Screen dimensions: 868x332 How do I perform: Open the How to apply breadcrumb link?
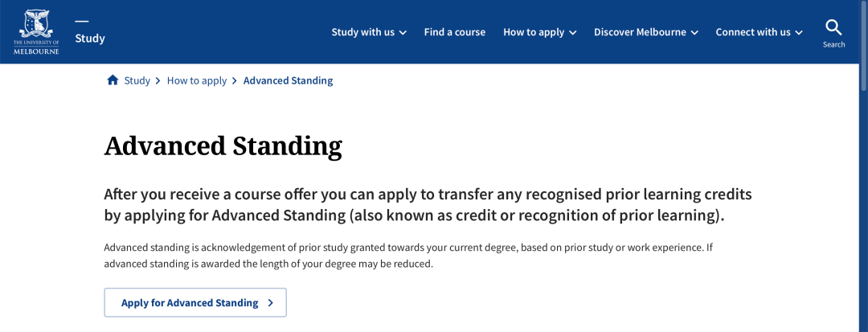(x=197, y=80)
